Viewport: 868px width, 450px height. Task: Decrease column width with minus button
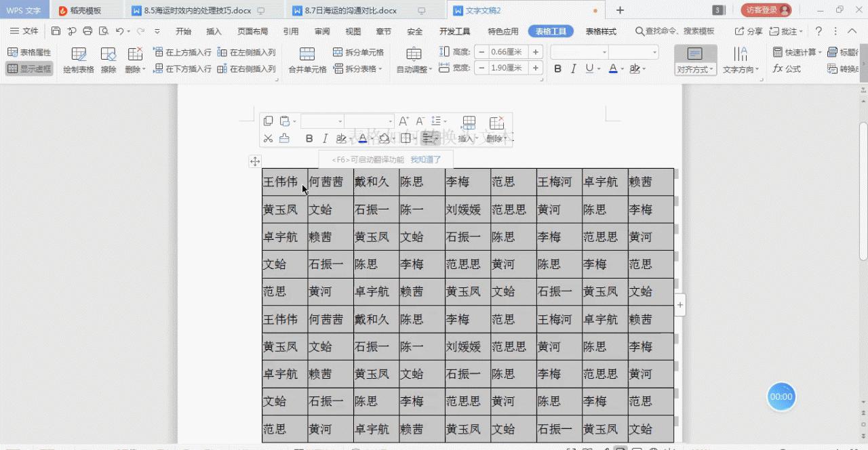click(x=481, y=68)
